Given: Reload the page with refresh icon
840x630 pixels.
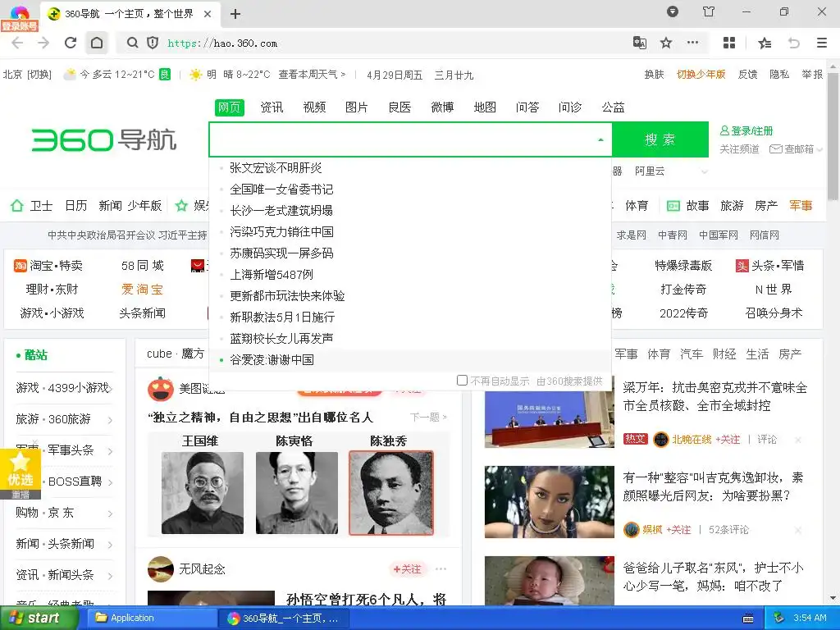Looking at the screenshot, I should coord(71,43).
